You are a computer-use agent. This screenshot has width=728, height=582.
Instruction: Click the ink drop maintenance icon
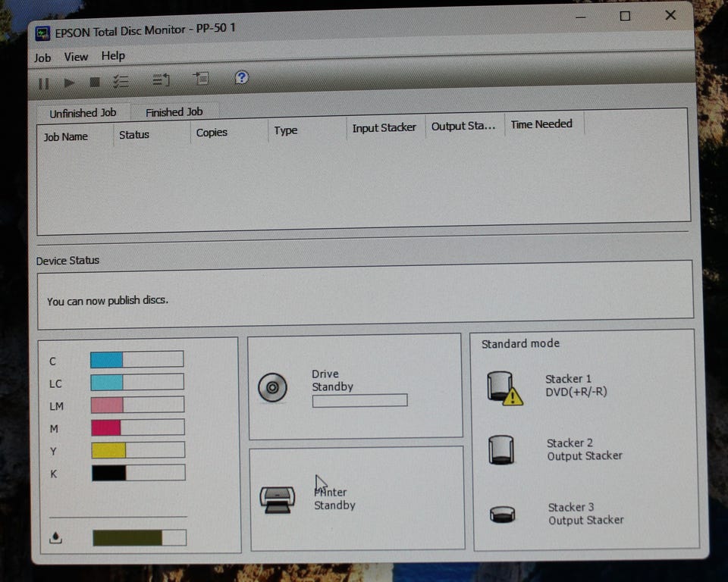click(x=55, y=537)
